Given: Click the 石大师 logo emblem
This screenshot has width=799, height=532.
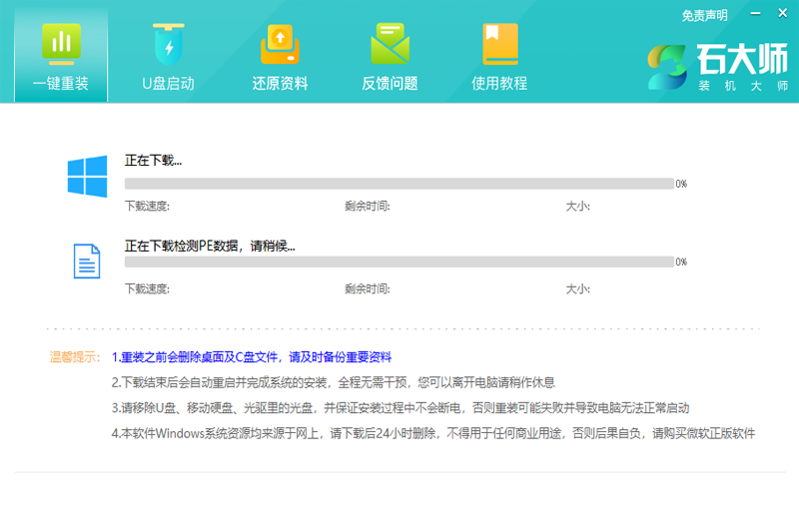Looking at the screenshot, I should [x=667, y=67].
